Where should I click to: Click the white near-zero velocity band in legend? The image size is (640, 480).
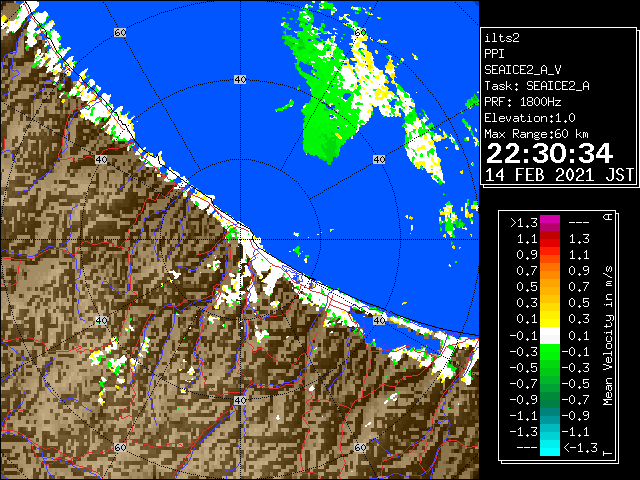(550, 336)
